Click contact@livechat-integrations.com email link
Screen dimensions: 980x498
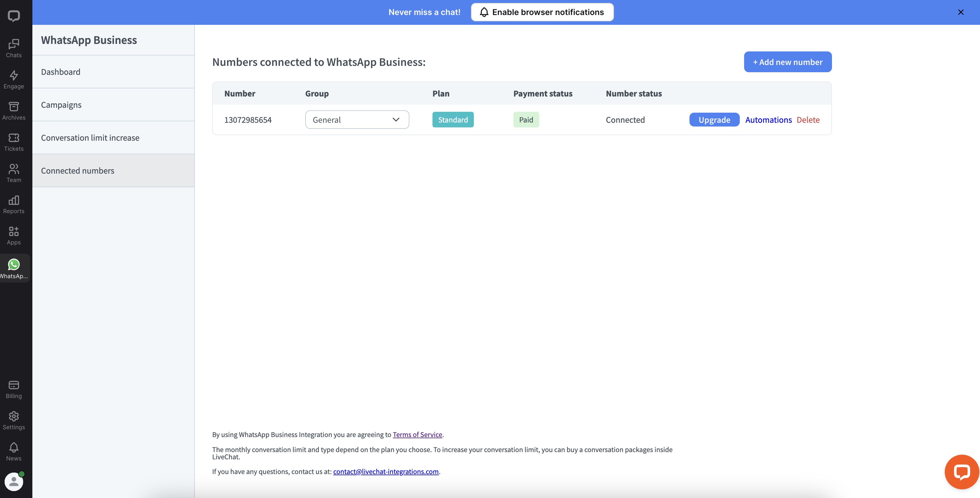click(386, 472)
